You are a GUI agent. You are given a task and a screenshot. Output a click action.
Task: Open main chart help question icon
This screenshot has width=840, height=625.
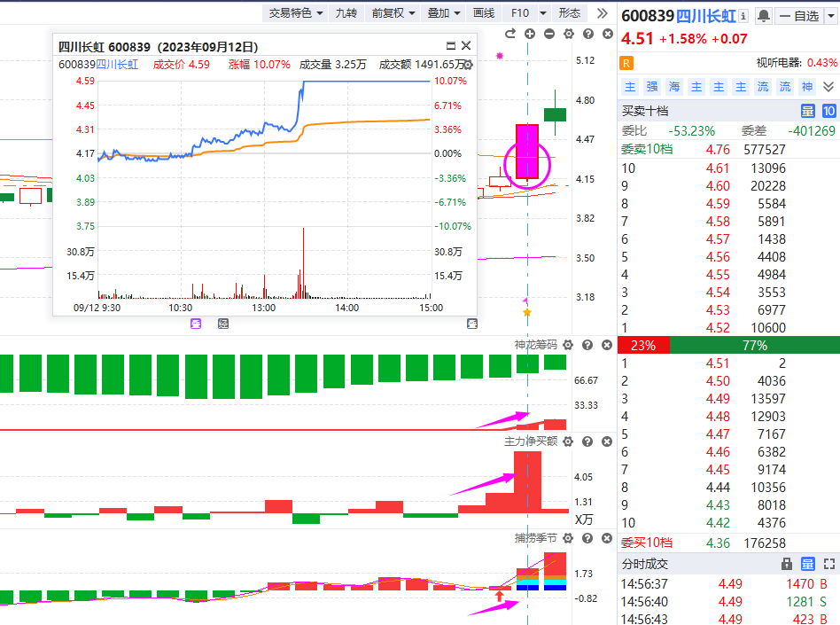(x=588, y=34)
